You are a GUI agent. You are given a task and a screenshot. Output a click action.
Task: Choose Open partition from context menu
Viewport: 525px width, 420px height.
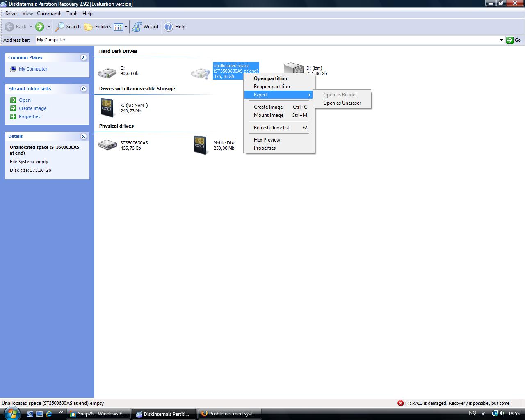click(x=279, y=78)
